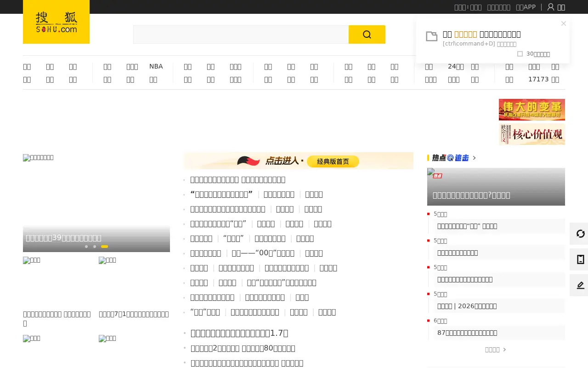Open the carousel caption containing 39

63,238
